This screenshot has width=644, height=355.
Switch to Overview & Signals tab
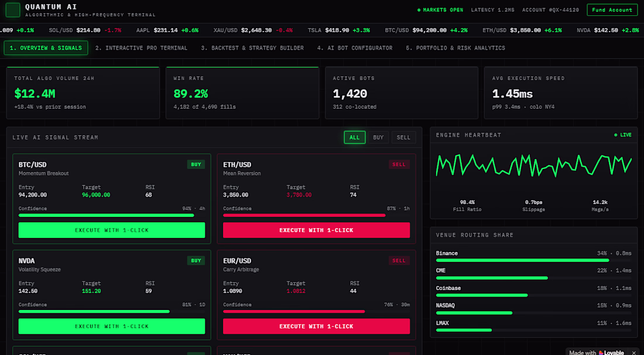pyautogui.click(x=46, y=48)
